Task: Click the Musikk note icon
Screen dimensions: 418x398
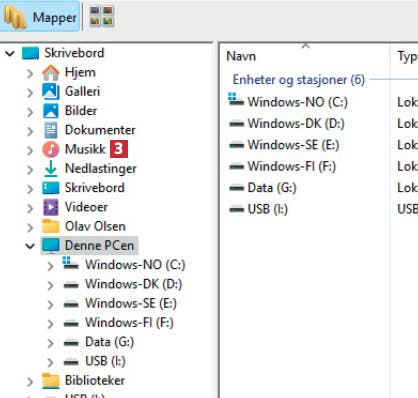Action: 51,149
